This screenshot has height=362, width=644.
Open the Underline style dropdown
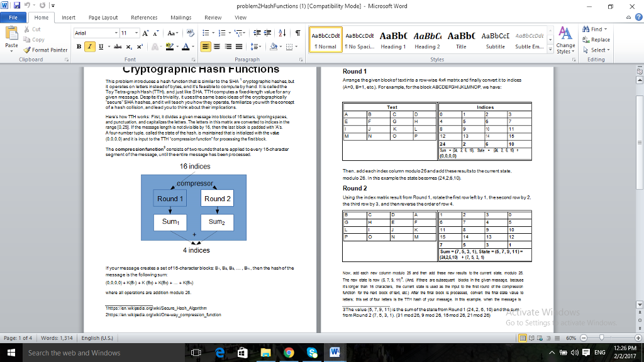pos(109,47)
